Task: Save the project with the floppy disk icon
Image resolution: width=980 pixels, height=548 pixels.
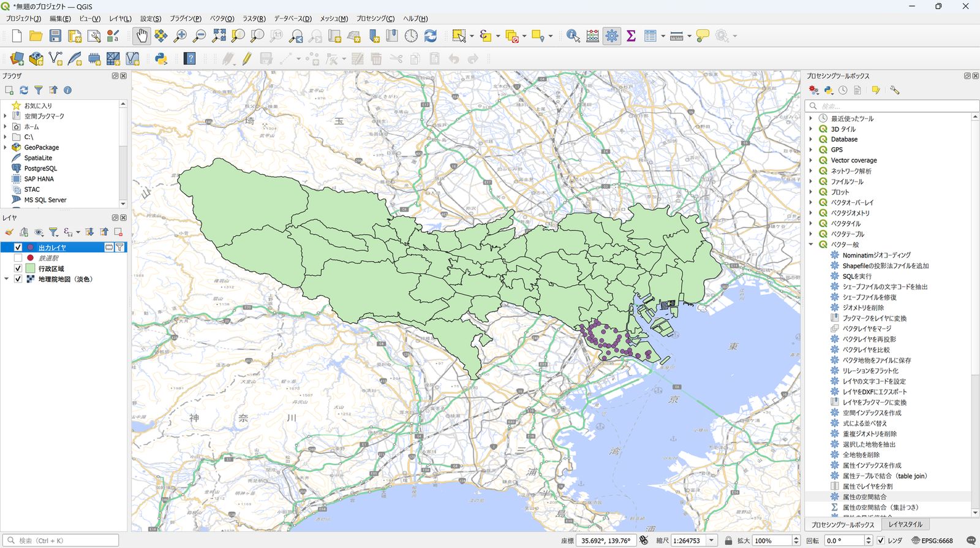Action: (x=55, y=36)
